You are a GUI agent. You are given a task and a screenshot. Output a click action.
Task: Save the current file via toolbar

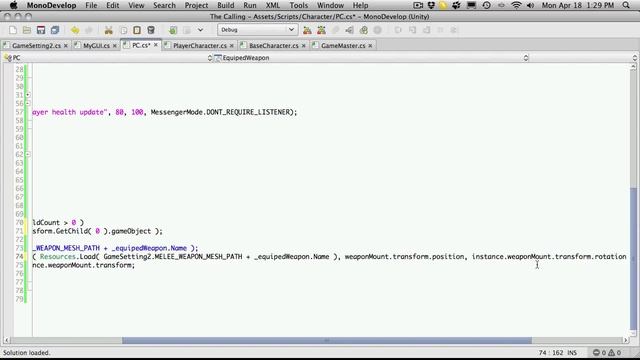pyautogui.click(x=41, y=30)
